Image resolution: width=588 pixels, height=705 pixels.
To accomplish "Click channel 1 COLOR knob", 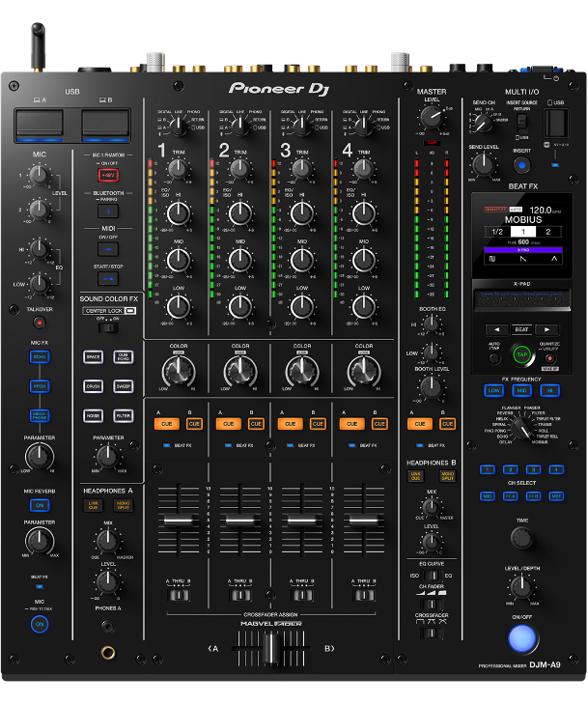I will point(179,371).
